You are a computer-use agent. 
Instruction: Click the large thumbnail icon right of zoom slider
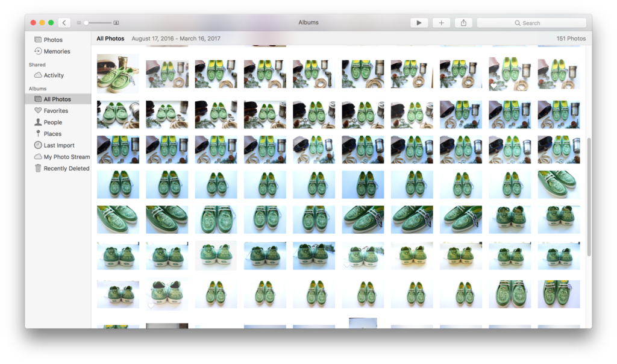coord(116,23)
